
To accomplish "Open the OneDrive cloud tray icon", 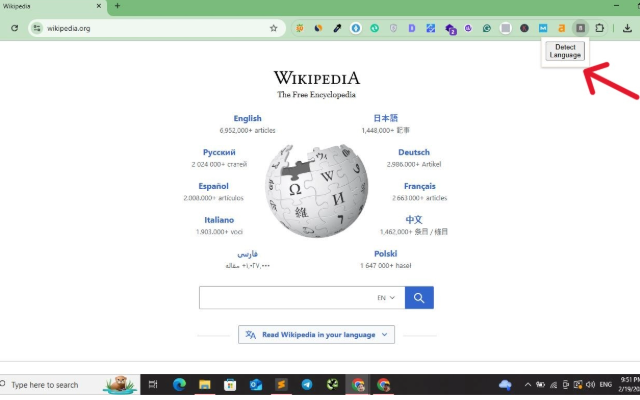I will pyautogui.click(x=505, y=384).
